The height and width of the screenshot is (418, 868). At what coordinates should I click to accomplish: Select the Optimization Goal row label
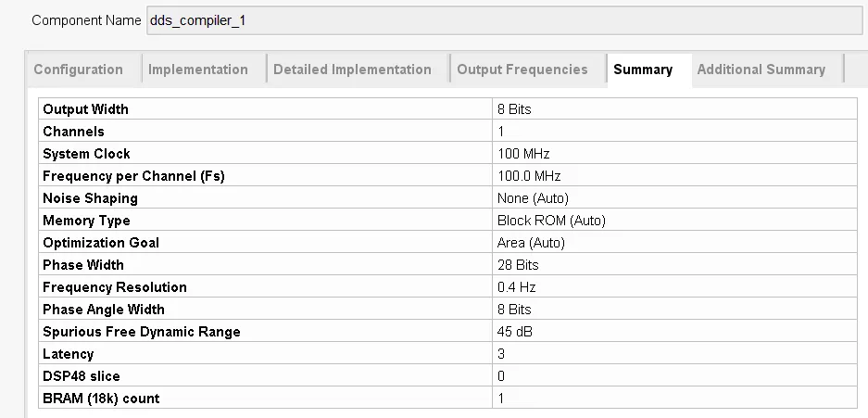click(x=101, y=243)
